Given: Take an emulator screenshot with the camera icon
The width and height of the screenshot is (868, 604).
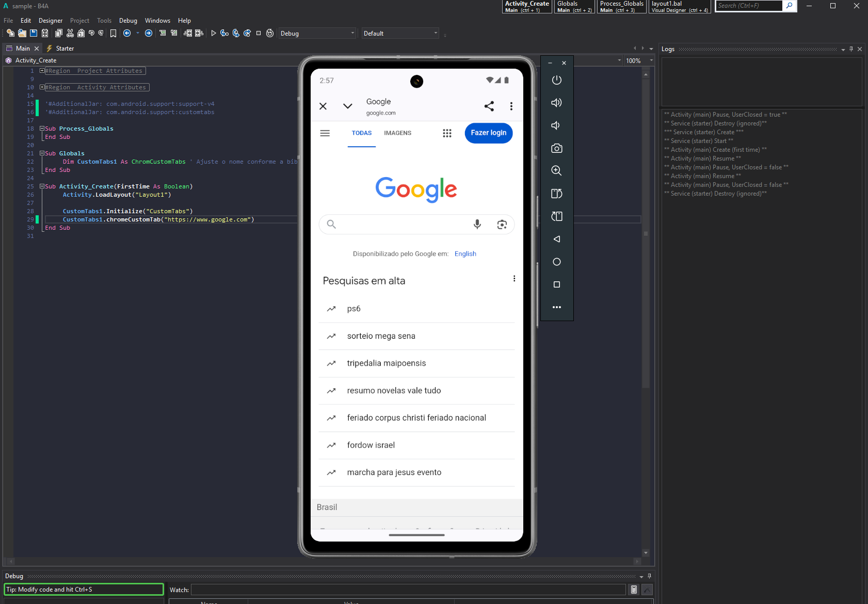Looking at the screenshot, I should coord(556,148).
